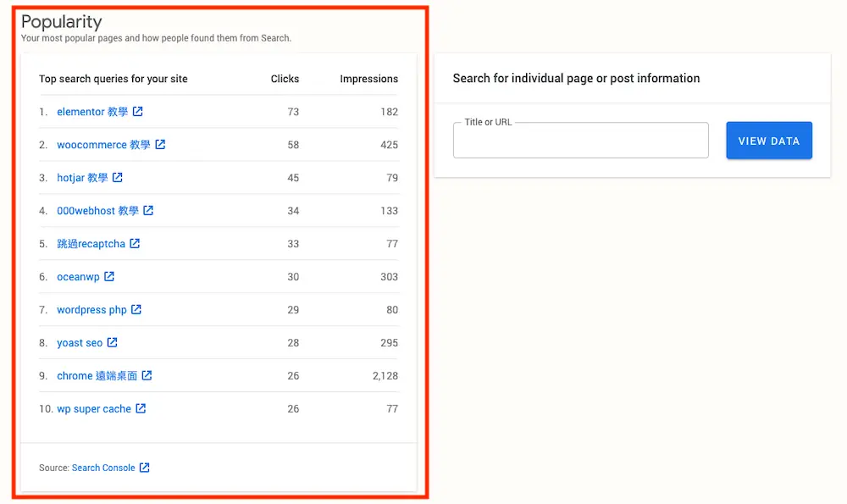Open external link icon beside 跳過recaptcha
The image size is (847, 504).
click(x=135, y=243)
